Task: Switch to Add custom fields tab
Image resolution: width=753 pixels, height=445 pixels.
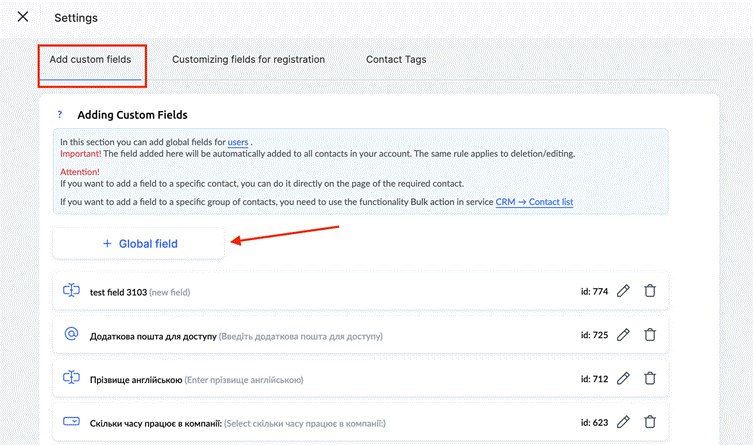Action: tap(90, 60)
